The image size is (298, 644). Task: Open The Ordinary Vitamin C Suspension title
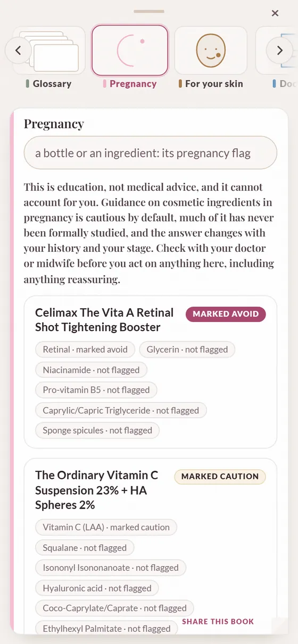97,490
